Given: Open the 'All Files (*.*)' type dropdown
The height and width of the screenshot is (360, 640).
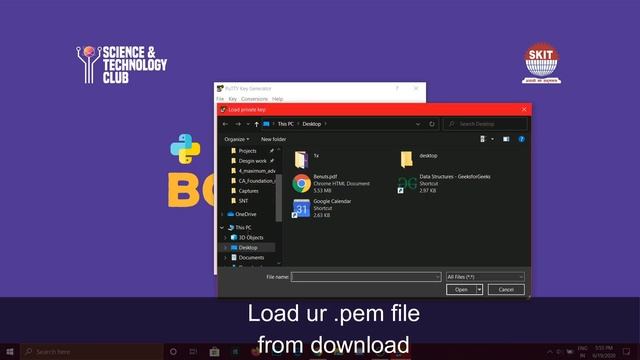Looking at the screenshot, I should point(485,277).
